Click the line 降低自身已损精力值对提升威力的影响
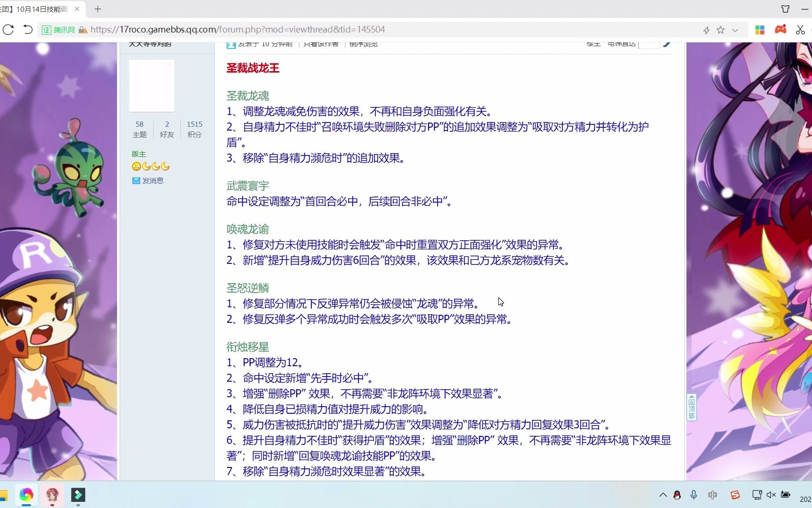This screenshot has height=508, width=812. [x=327, y=409]
